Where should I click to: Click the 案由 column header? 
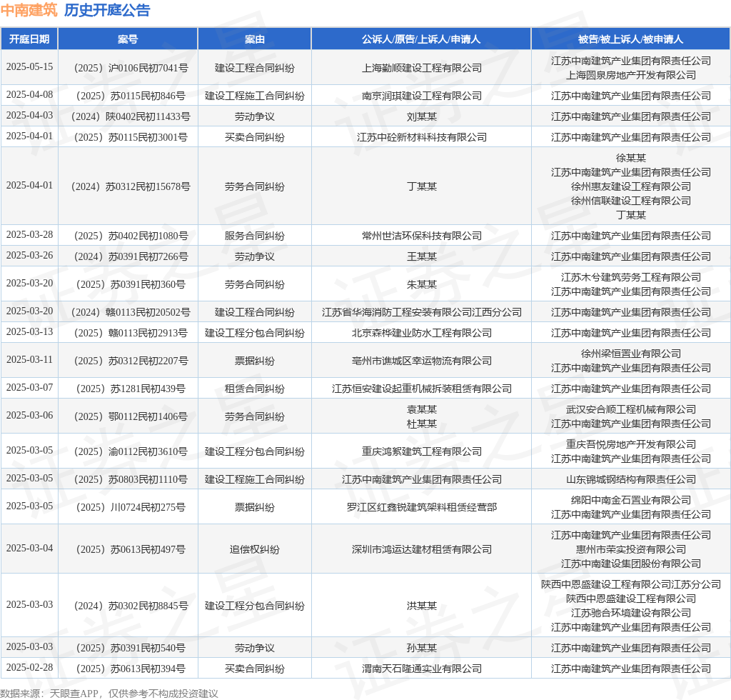tap(255, 39)
